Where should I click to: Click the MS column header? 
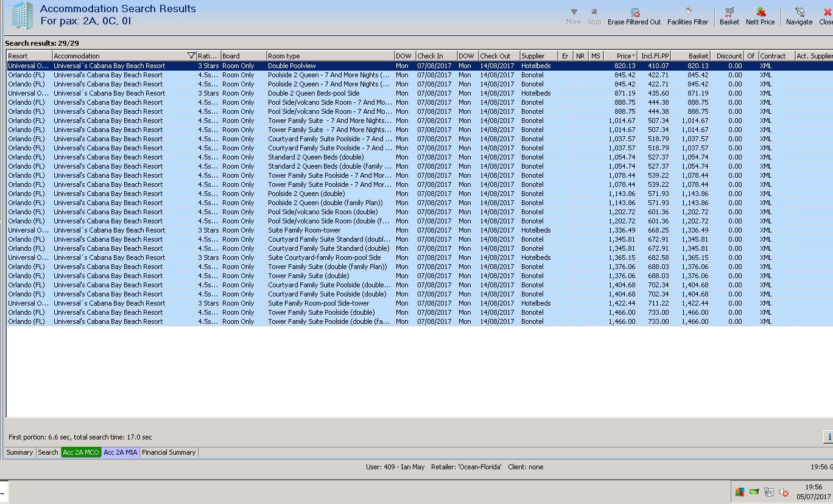pos(596,56)
